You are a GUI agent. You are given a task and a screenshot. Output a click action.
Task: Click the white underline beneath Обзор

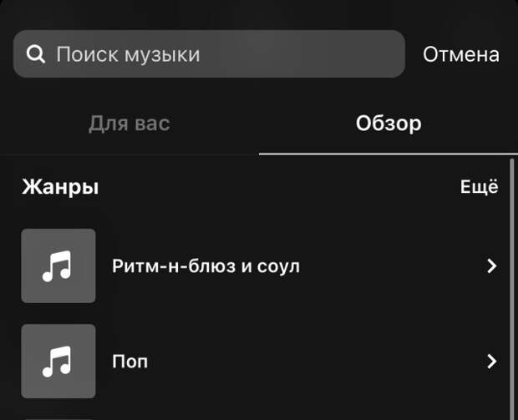click(388, 154)
